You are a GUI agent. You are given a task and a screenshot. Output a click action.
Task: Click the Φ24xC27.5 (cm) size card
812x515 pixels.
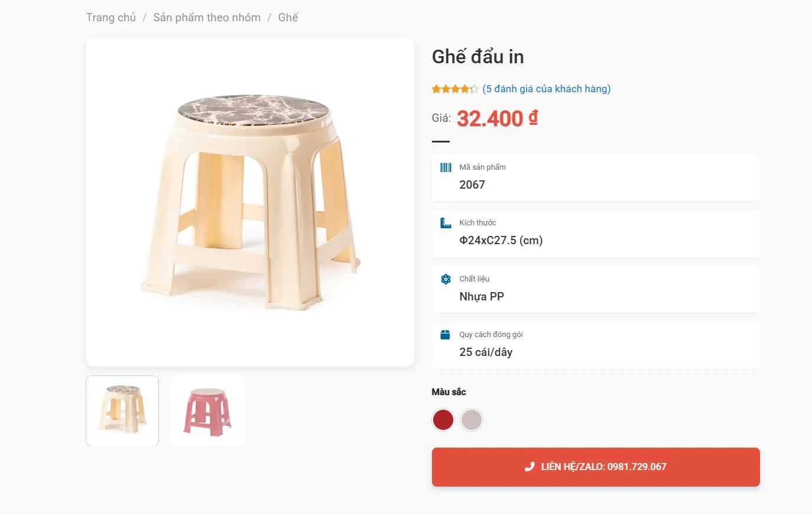coord(596,234)
